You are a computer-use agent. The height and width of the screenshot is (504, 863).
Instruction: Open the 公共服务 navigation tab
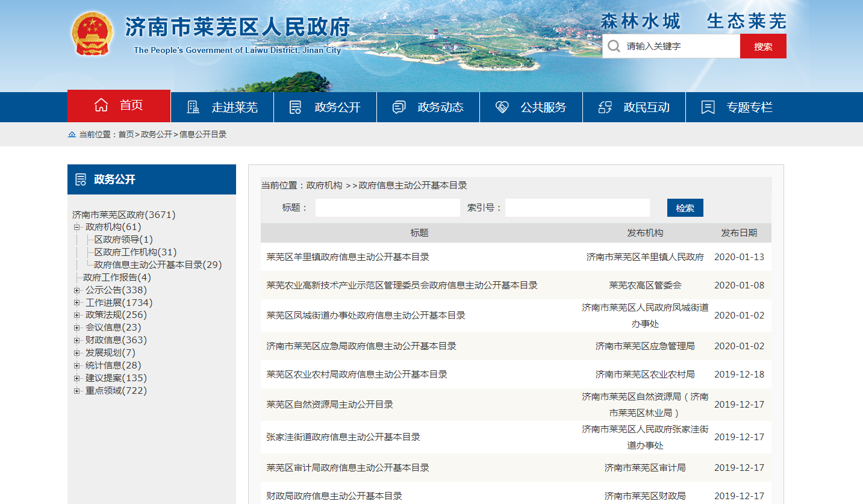click(531, 107)
